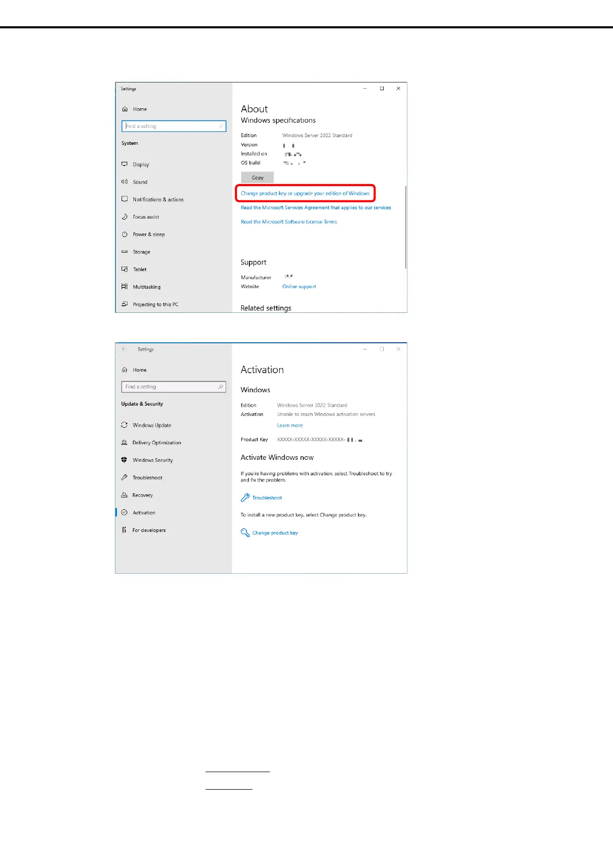The image size is (613, 868).
Task: Open the Microsoft Services Agreement link
Action: pyautogui.click(x=316, y=208)
